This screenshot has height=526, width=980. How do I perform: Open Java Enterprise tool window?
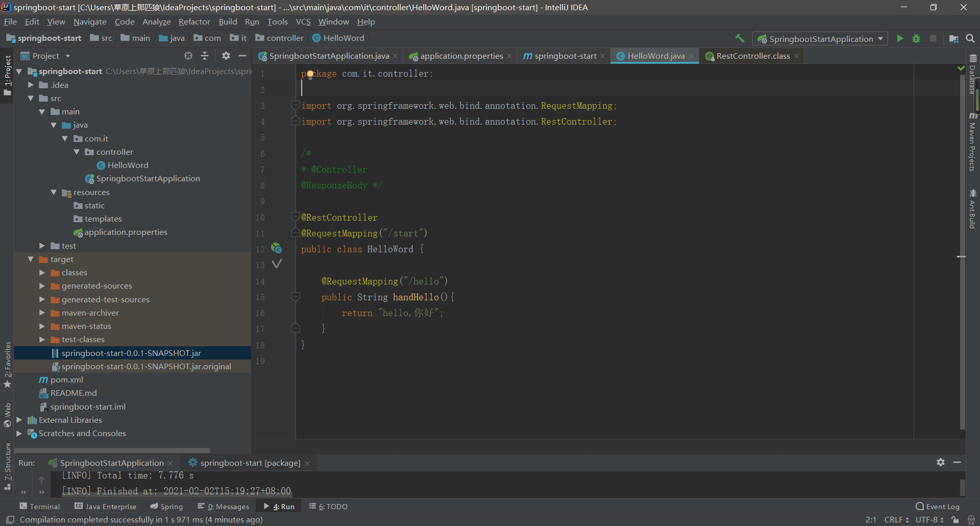[x=106, y=507]
